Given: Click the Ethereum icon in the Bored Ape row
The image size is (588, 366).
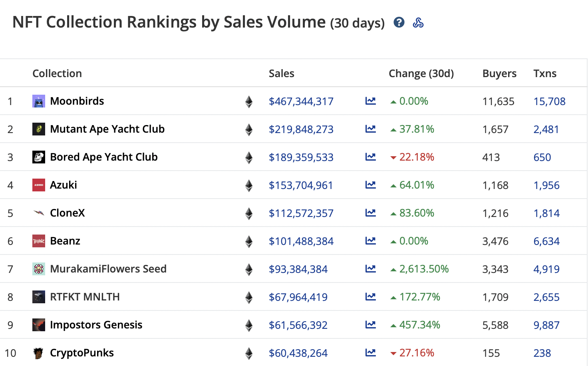Looking at the screenshot, I should pyautogui.click(x=249, y=158).
